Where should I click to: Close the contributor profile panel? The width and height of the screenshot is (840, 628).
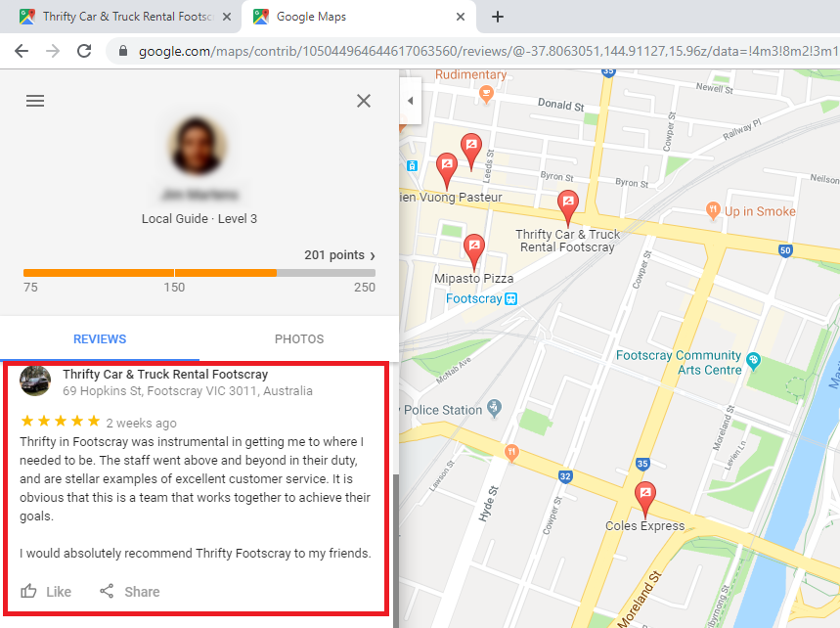[364, 101]
